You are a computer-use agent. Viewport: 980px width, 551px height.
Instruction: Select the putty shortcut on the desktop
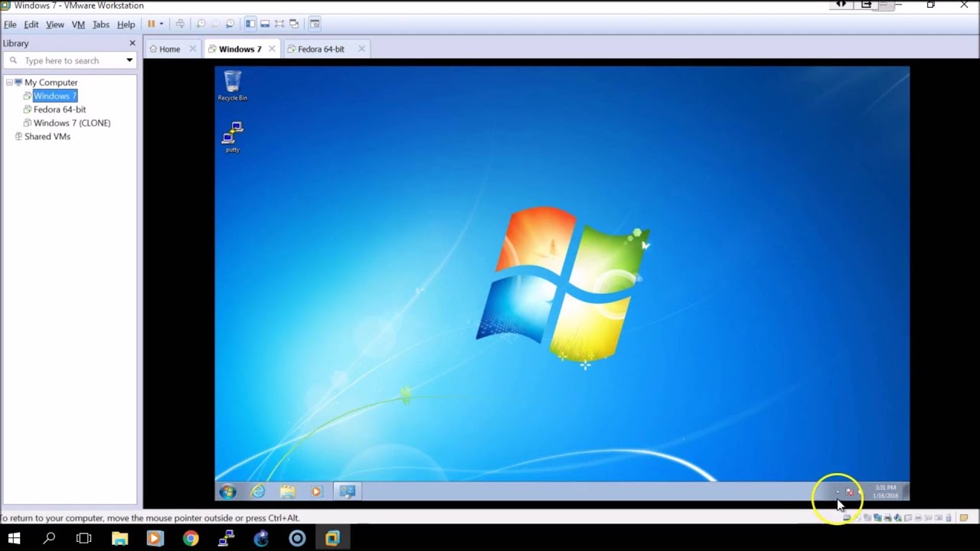pyautogui.click(x=233, y=137)
